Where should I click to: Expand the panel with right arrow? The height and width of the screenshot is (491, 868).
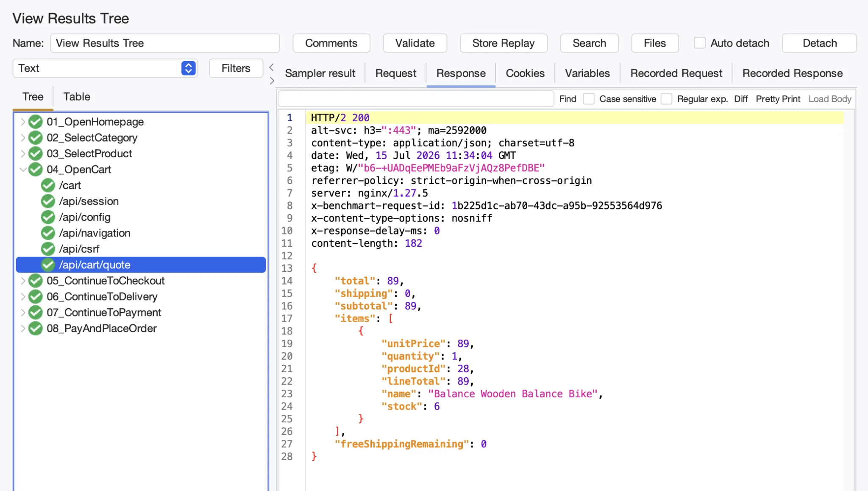click(272, 81)
